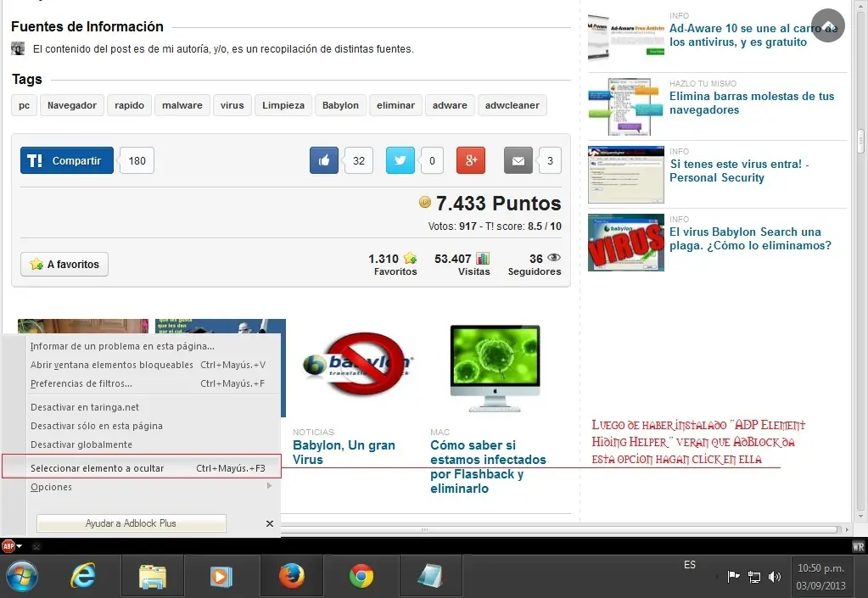Select Desactivar sólo en esta página
The width and height of the screenshot is (868, 598).
pos(142,426)
